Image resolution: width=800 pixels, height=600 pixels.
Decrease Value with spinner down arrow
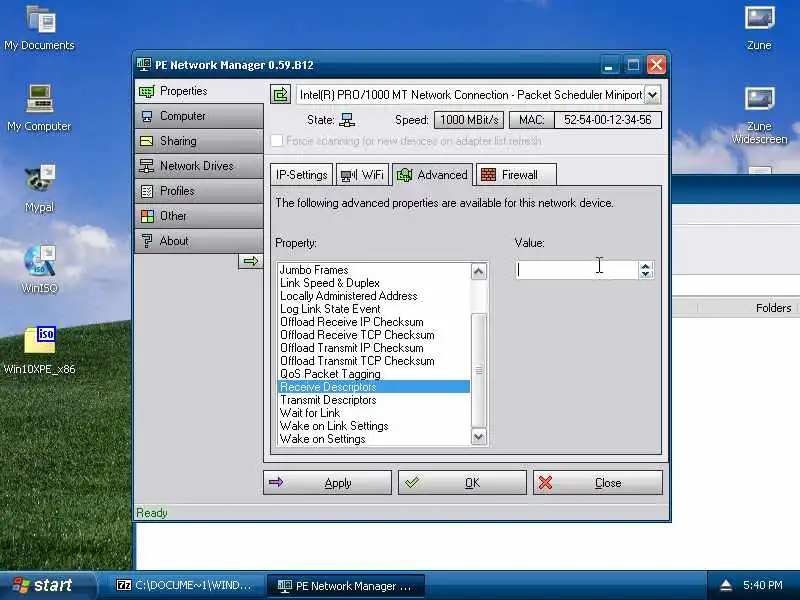[x=646, y=274]
